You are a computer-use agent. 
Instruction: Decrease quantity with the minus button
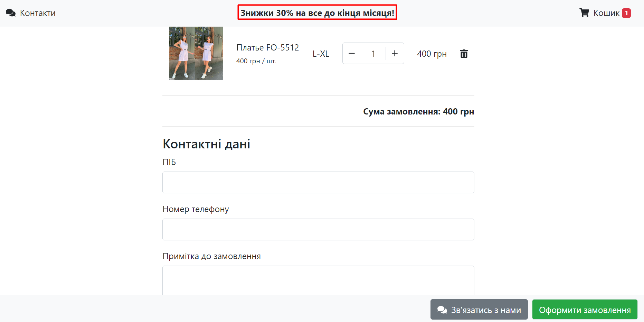352,53
